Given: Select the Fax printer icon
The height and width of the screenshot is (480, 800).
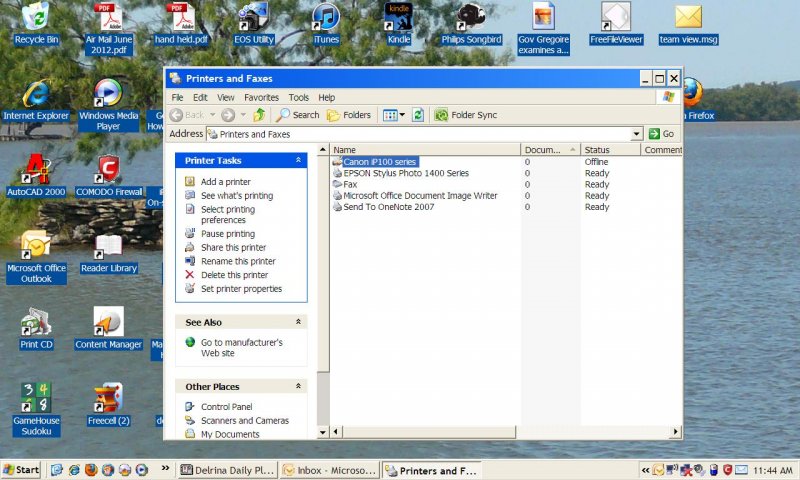Looking at the screenshot, I should (338, 185).
